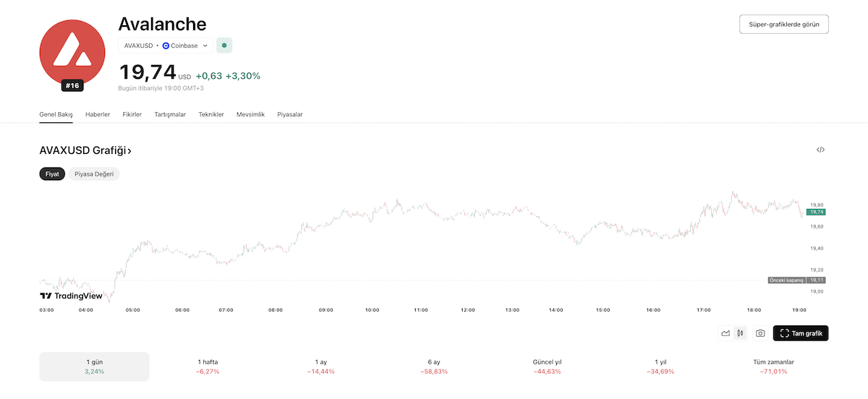Click the green market status indicator
The height and width of the screenshot is (399, 868).
pos(224,46)
